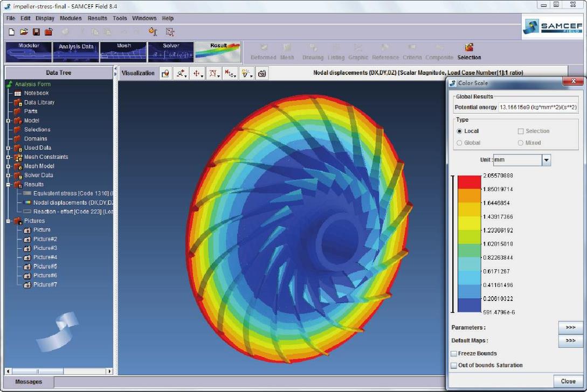Open the Unit mm dropdown
The height and width of the screenshot is (392, 587).
546,160
